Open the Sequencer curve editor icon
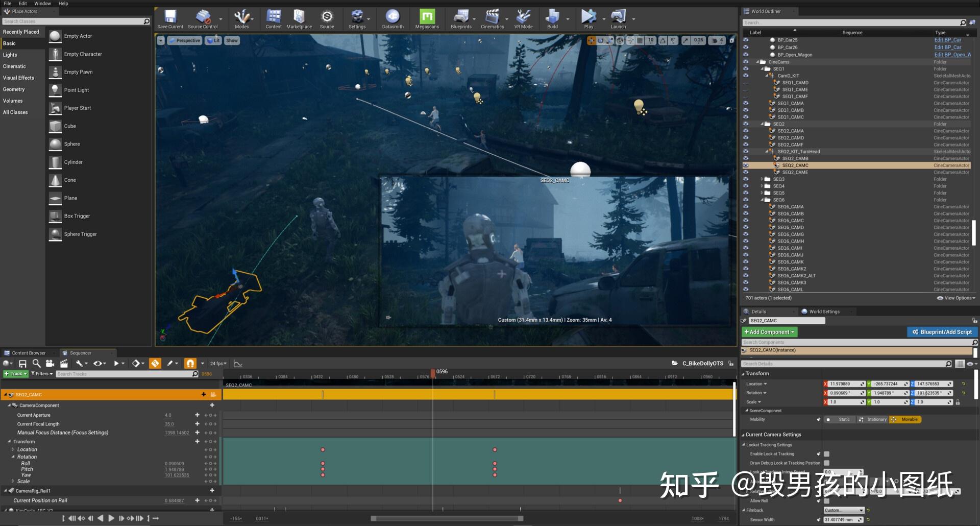 [x=238, y=364]
